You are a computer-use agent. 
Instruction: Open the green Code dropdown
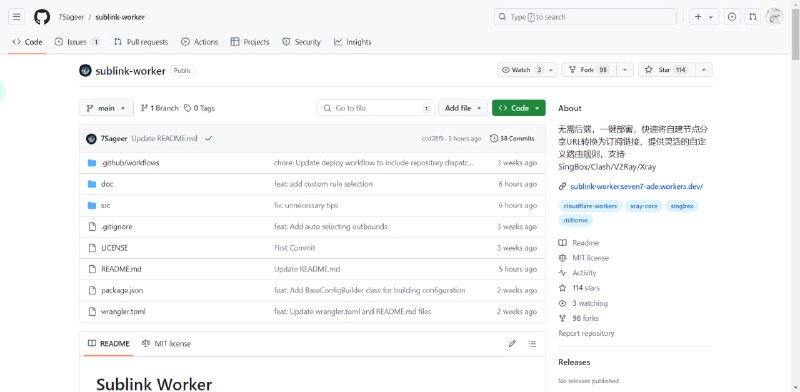tap(519, 108)
